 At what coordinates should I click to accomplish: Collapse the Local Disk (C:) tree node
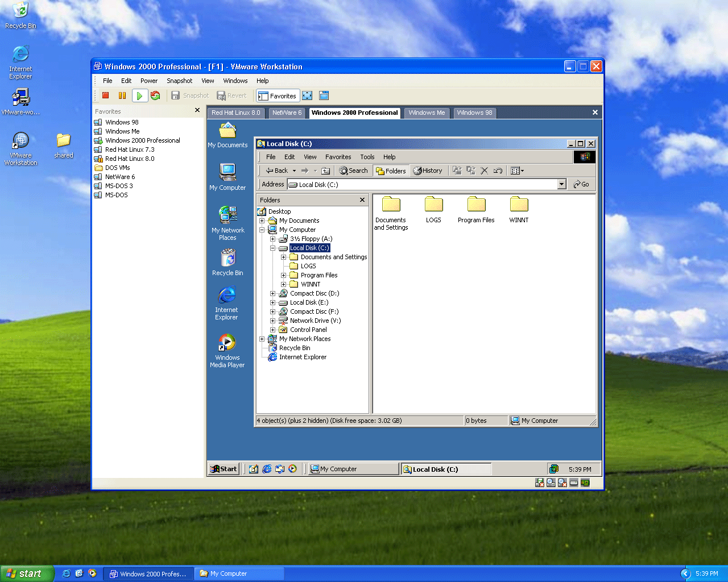(273, 248)
